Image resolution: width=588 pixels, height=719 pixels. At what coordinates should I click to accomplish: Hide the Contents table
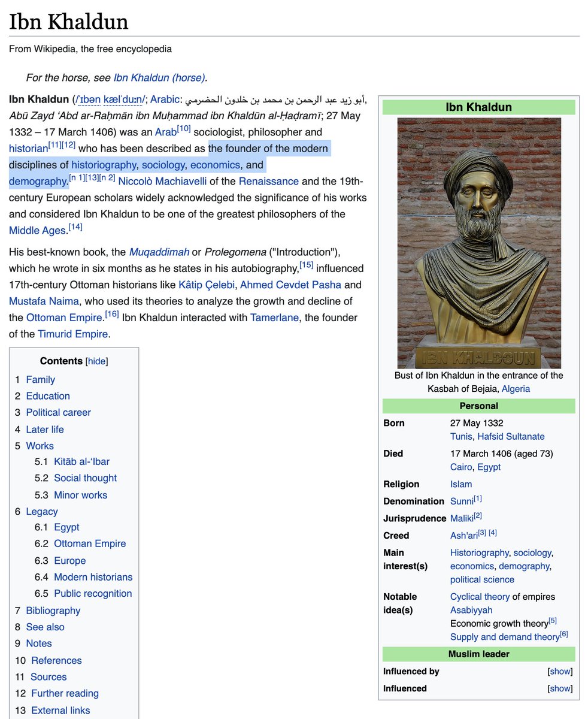point(97,361)
